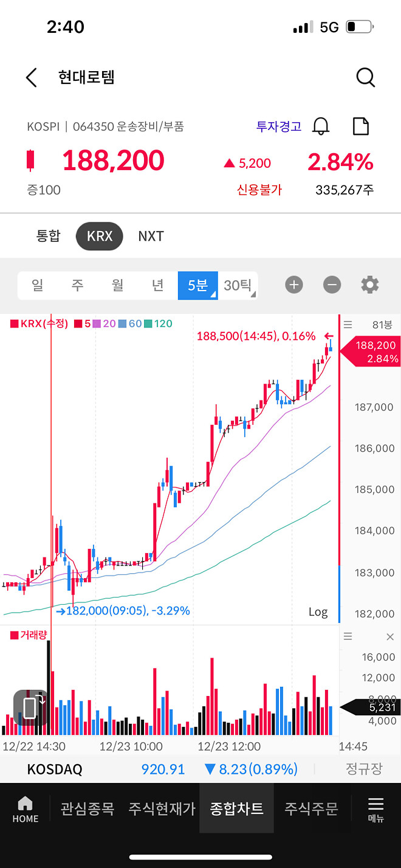Switch market data source to NXT
This screenshot has height=868, width=401.
[x=151, y=236]
